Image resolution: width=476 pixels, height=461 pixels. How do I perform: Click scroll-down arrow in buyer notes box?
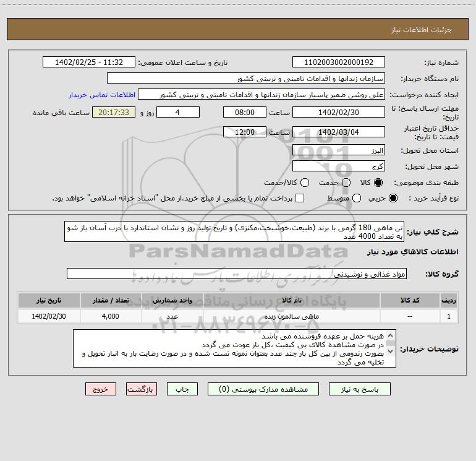[391, 351]
